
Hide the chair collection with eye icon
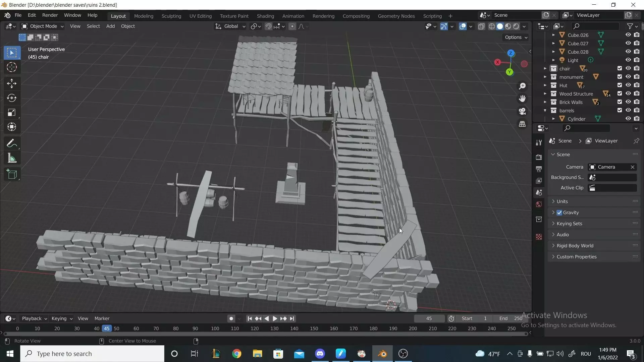coord(628,68)
